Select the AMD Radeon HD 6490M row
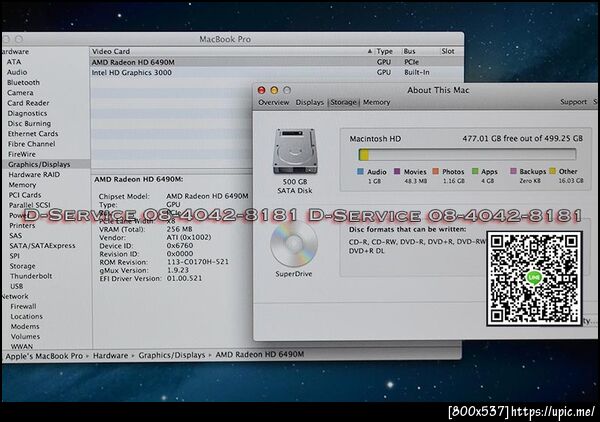 coord(277,62)
